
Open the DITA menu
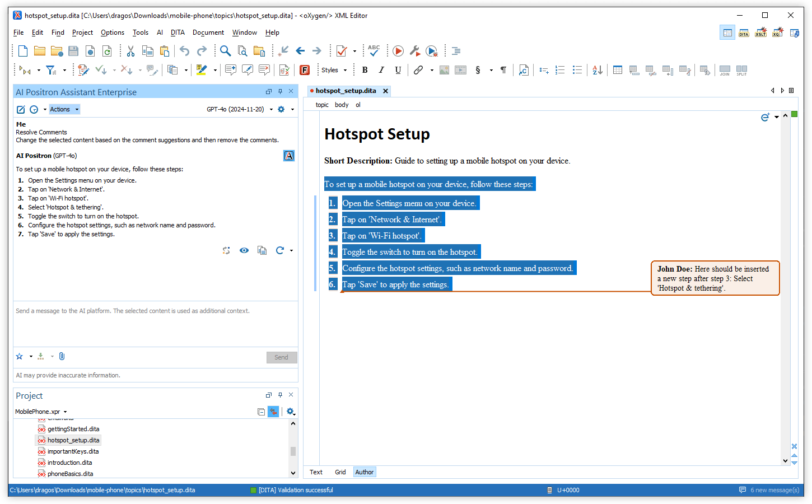[178, 32]
